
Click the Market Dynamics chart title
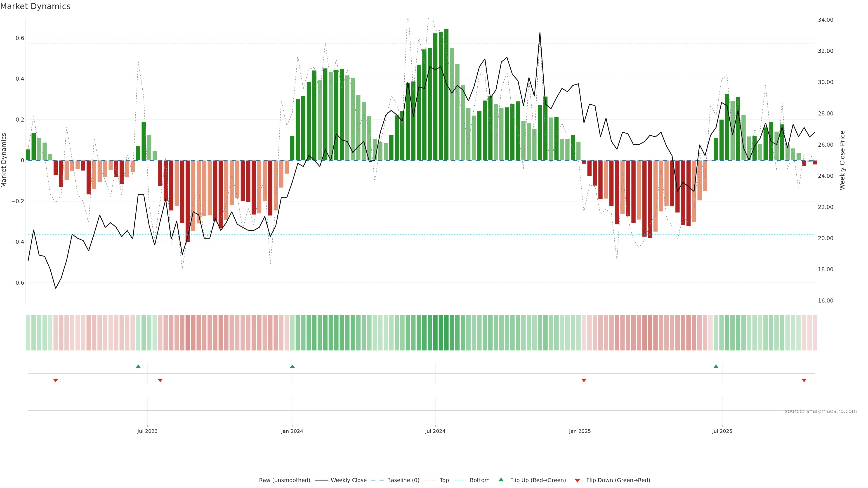click(x=35, y=6)
